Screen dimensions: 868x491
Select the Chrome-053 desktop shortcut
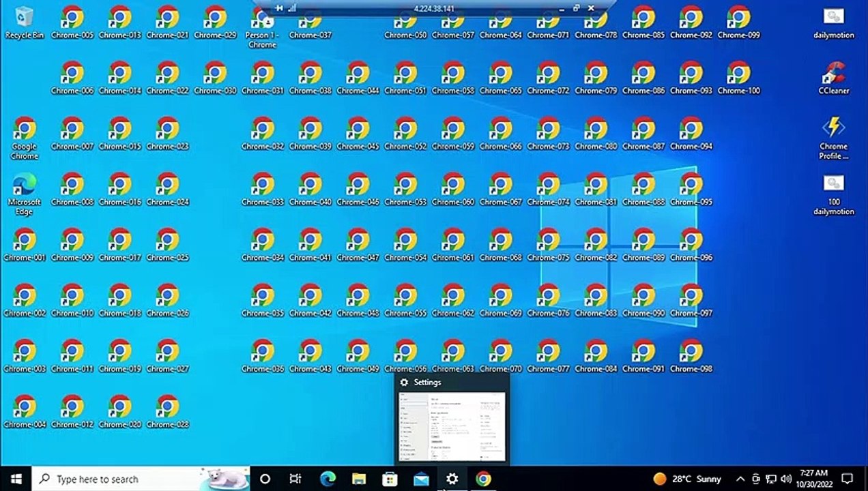point(405,190)
